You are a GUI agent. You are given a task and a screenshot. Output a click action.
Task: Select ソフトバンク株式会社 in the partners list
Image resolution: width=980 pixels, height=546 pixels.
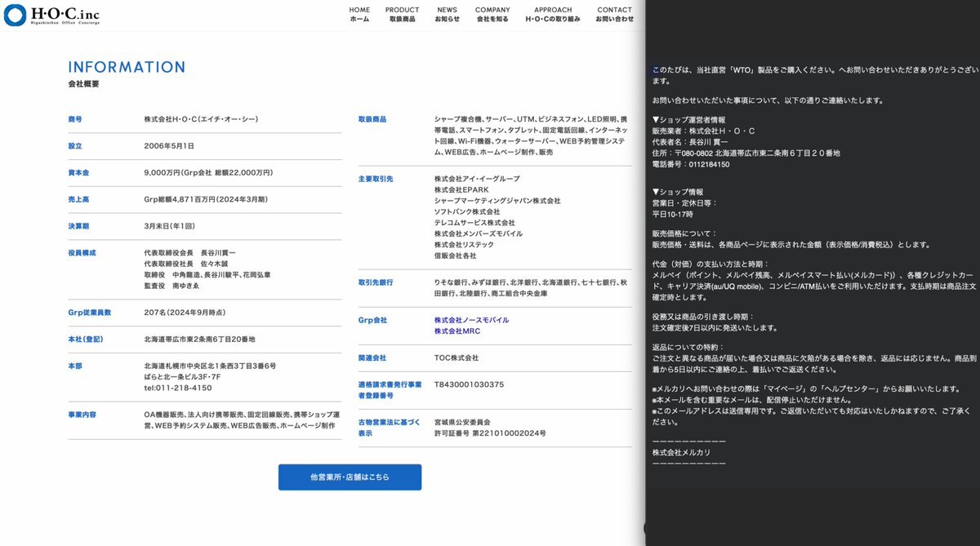tap(467, 211)
